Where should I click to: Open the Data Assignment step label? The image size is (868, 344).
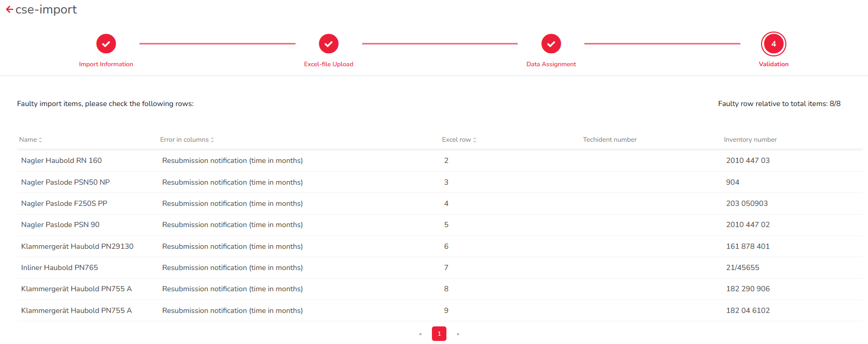coord(551,64)
